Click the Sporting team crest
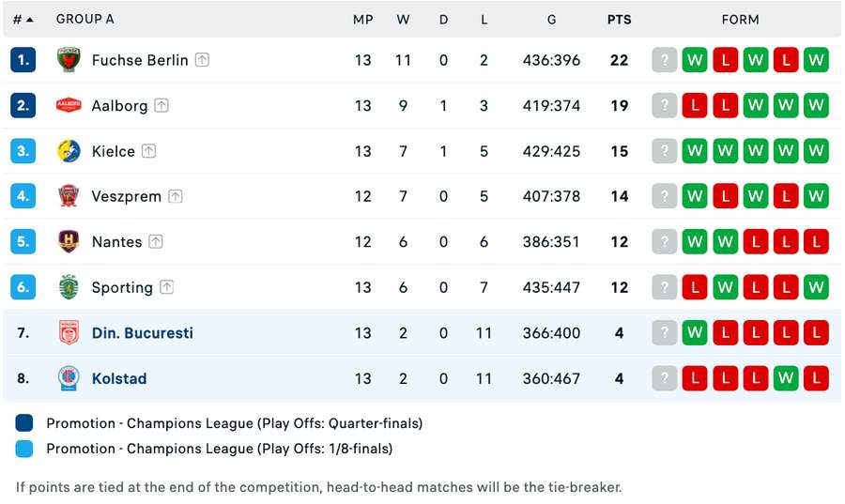Image resolution: width=845 pixels, height=504 pixels. pos(69,287)
